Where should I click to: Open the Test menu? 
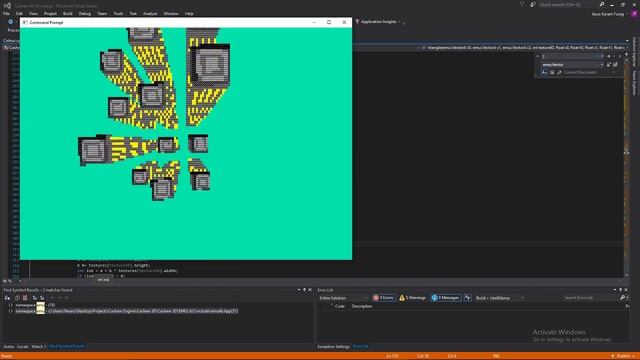click(133, 13)
